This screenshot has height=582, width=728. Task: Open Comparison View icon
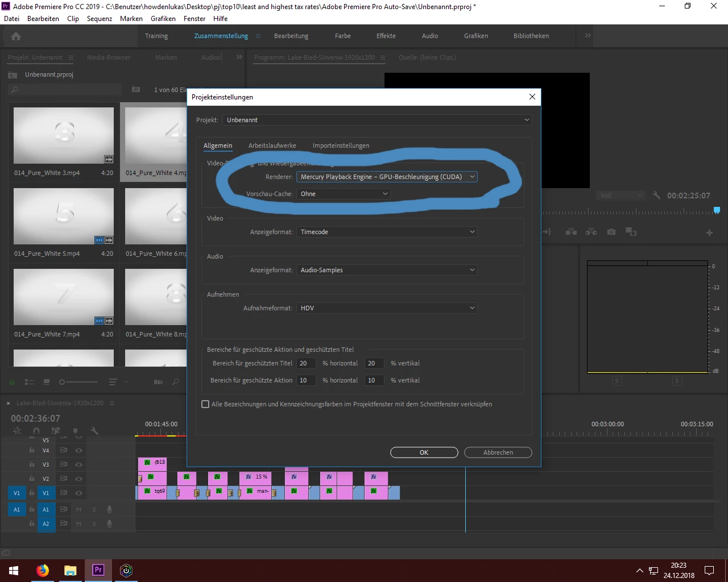(x=631, y=232)
